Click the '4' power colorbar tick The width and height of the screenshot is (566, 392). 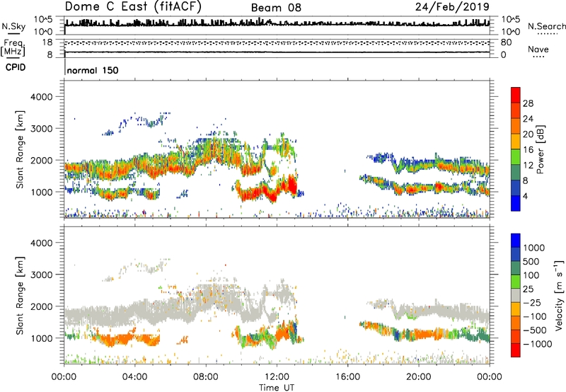click(x=525, y=196)
